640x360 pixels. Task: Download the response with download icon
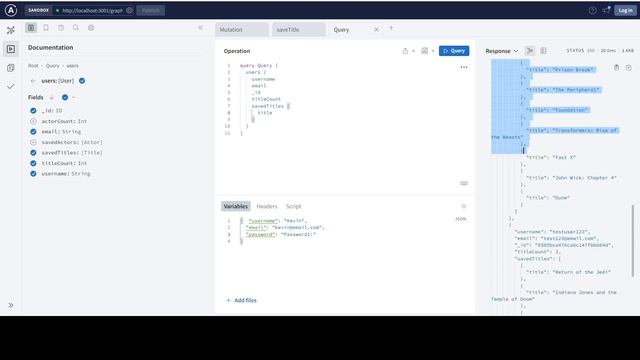[629, 67]
